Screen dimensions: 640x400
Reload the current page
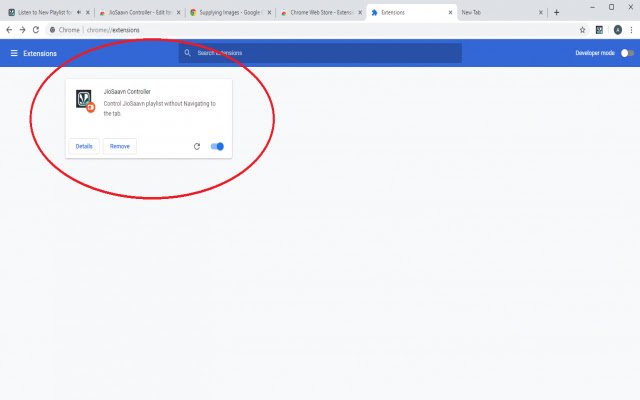(x=36, y=30)
